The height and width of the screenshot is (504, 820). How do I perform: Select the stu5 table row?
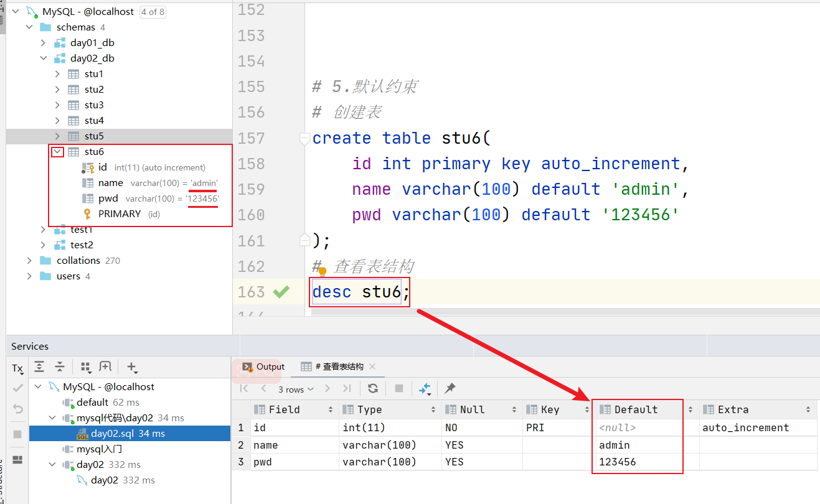pos(119,136)
